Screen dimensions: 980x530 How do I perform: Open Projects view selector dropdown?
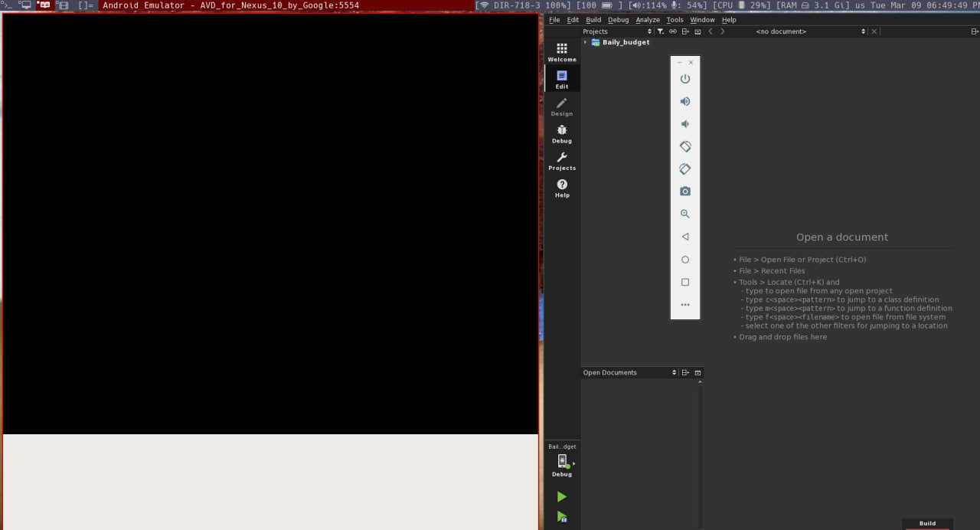[617, 31]
